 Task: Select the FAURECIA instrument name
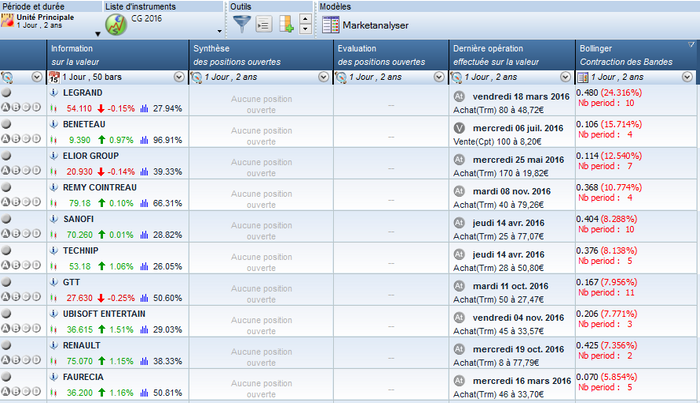83,377
